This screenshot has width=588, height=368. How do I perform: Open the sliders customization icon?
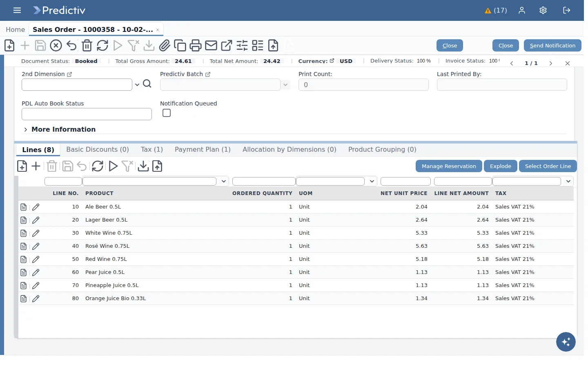(242, 45)
